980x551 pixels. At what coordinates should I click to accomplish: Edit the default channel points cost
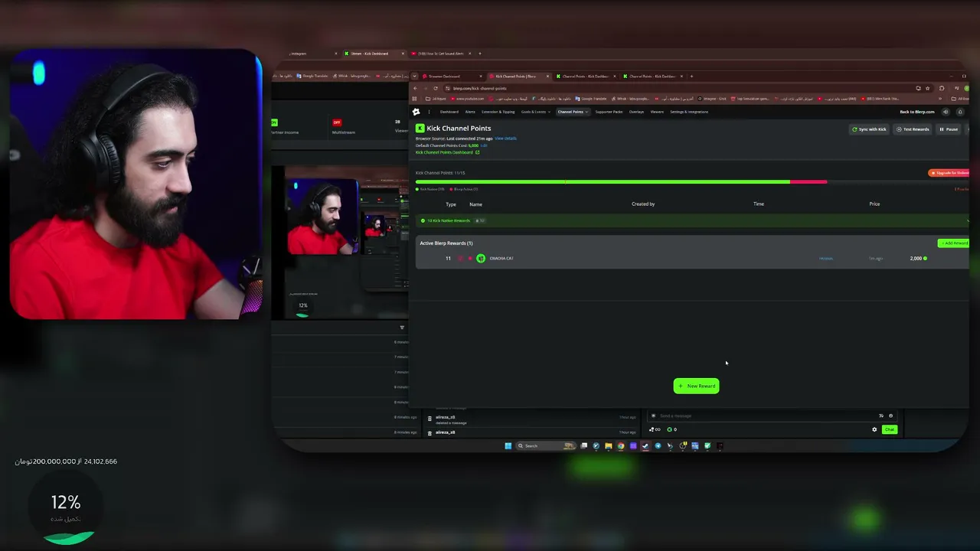coord(484,145)
